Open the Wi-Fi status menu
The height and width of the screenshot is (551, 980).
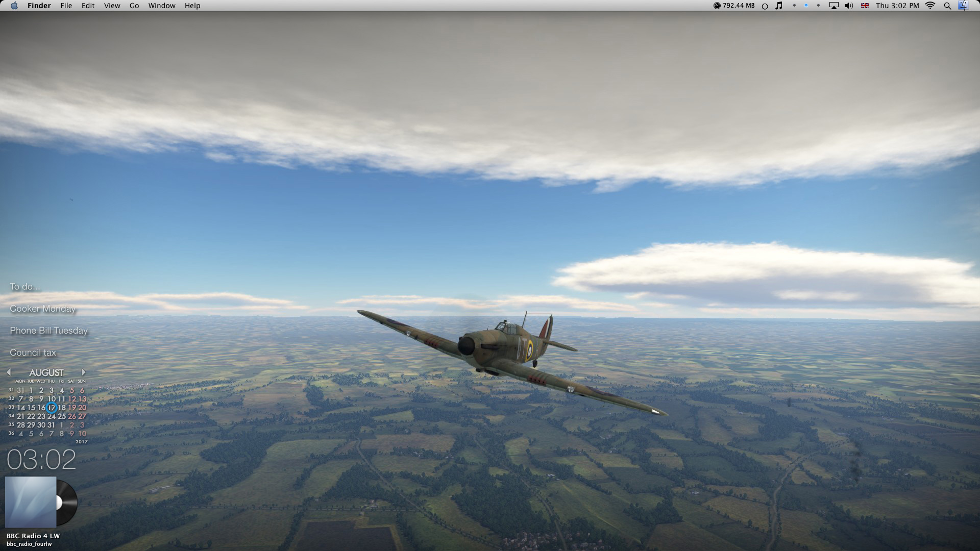pos(930,6)
